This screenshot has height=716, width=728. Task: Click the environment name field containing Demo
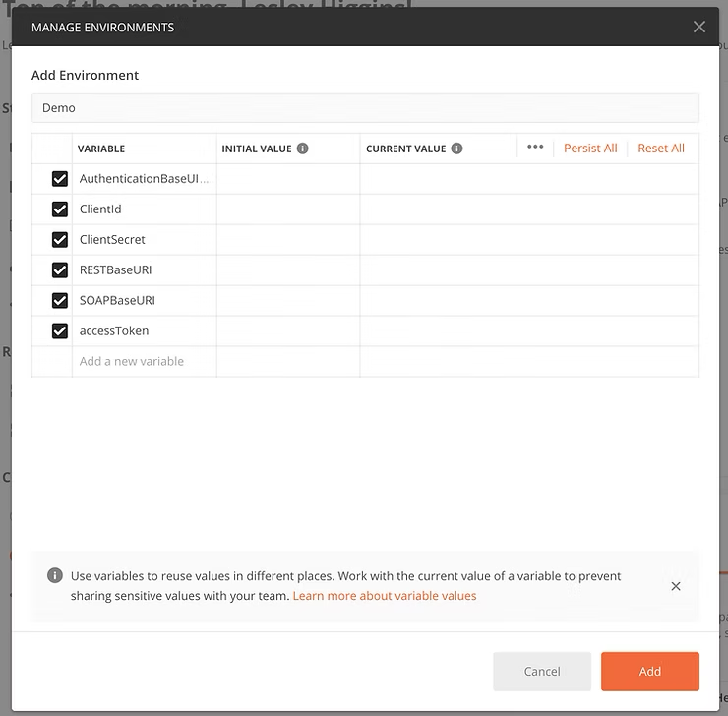(365, 108)
